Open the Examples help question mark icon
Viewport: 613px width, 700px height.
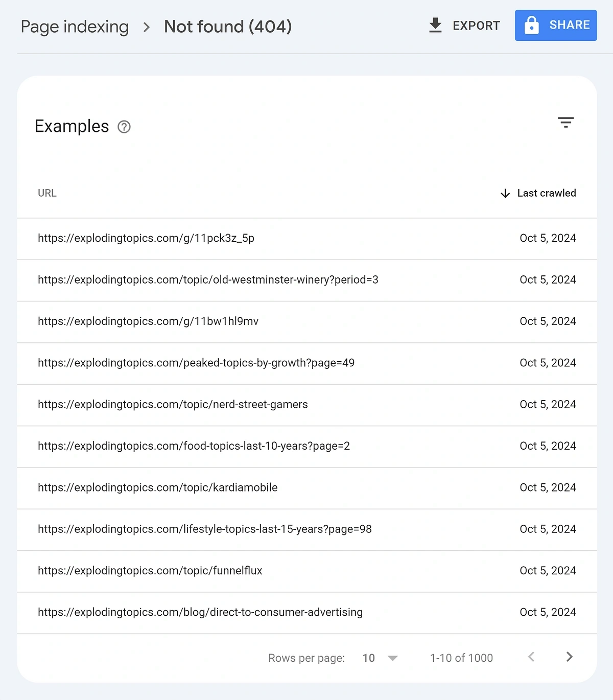point(124,127)
